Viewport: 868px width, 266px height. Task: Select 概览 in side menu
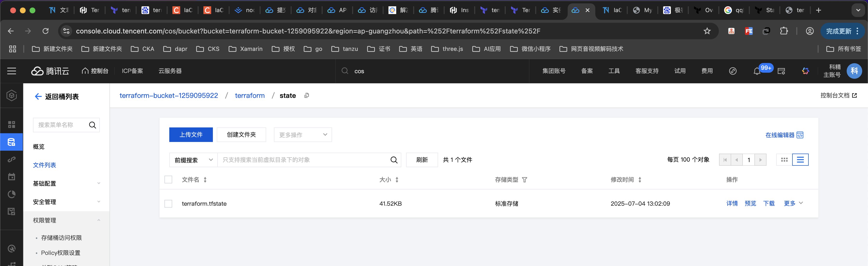pos(39,147)
